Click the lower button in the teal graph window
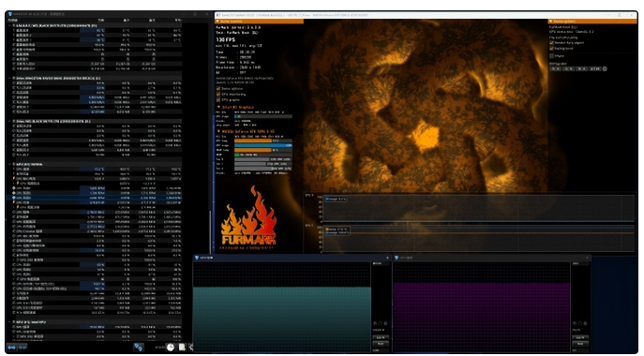The height and width of the screenshot is (356, 644). (x=381, y=344)
